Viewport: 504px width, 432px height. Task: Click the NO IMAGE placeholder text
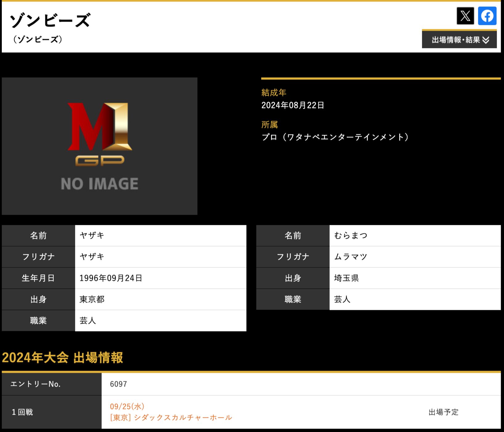[x=100, y=184]
